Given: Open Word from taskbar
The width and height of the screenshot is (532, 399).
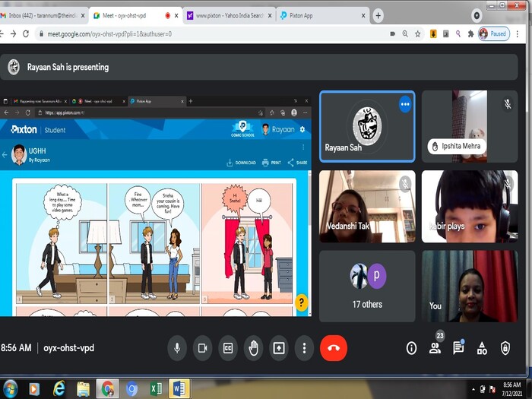Looking at the screenshot, I should (x=180, y=389).
